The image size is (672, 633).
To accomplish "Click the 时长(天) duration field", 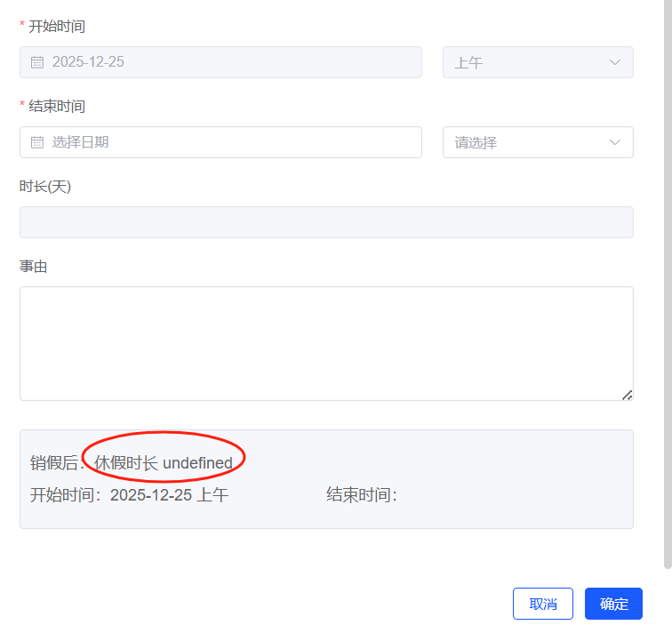I will point(326,222).
